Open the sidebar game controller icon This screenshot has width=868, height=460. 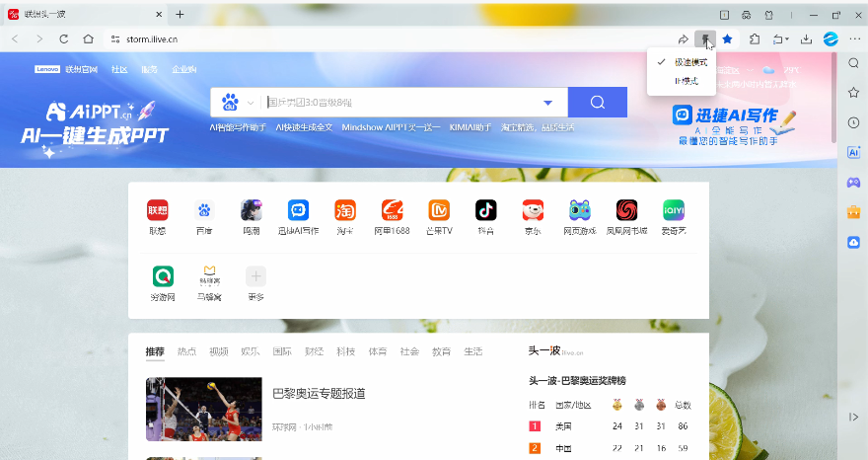click(x=853, y=183)
